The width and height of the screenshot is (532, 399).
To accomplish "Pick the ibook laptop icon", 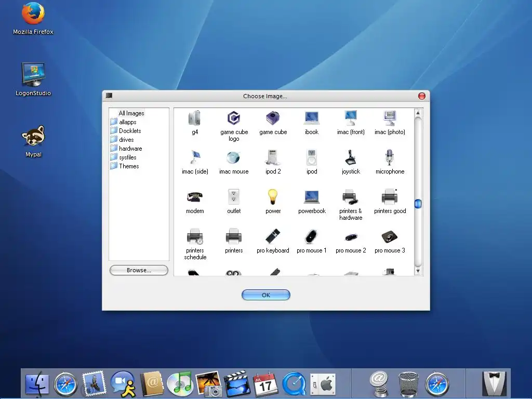I will point(312,118).
